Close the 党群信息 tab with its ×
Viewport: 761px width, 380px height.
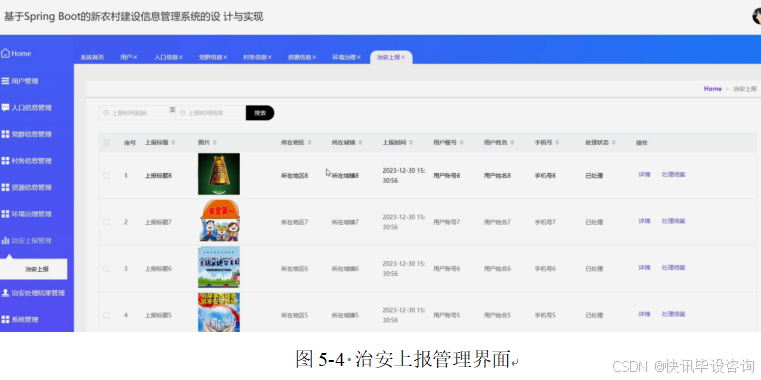coord(225,57)
